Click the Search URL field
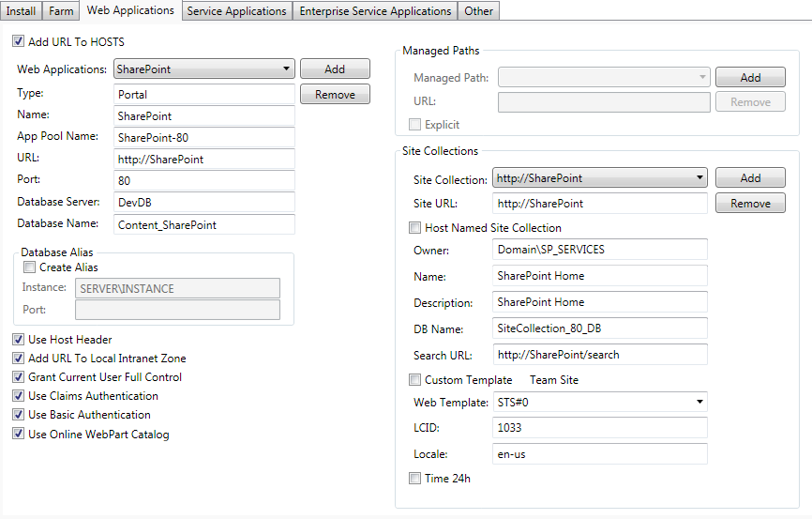The height and width of the screenshot is (519, 812). (x=600, y=355)
